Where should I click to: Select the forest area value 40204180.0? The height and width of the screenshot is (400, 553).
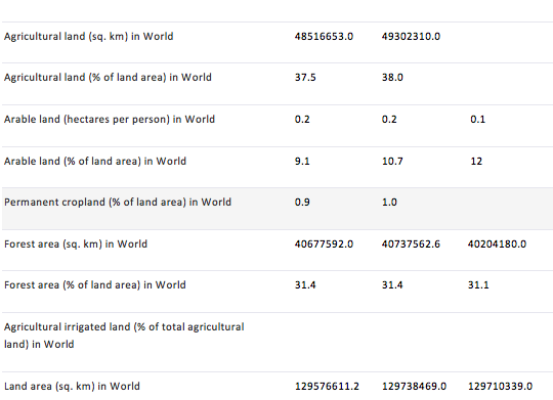point(497,244)
